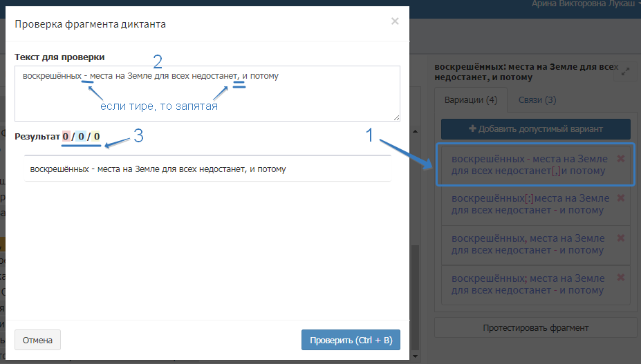Click the resize handle of the text area
Image resolution: width=641 pixels, height=364 pixels.
(x=396, y=117)
